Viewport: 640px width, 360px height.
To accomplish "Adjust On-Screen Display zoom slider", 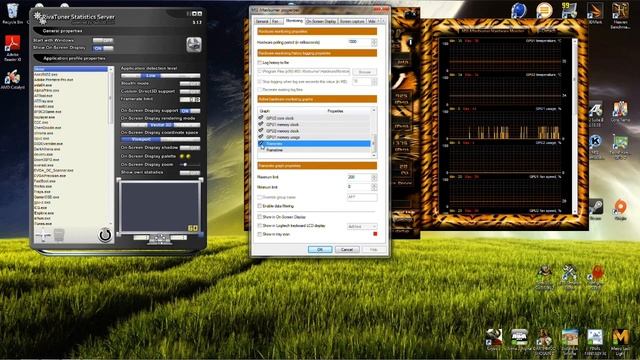I will click(185, 164).
